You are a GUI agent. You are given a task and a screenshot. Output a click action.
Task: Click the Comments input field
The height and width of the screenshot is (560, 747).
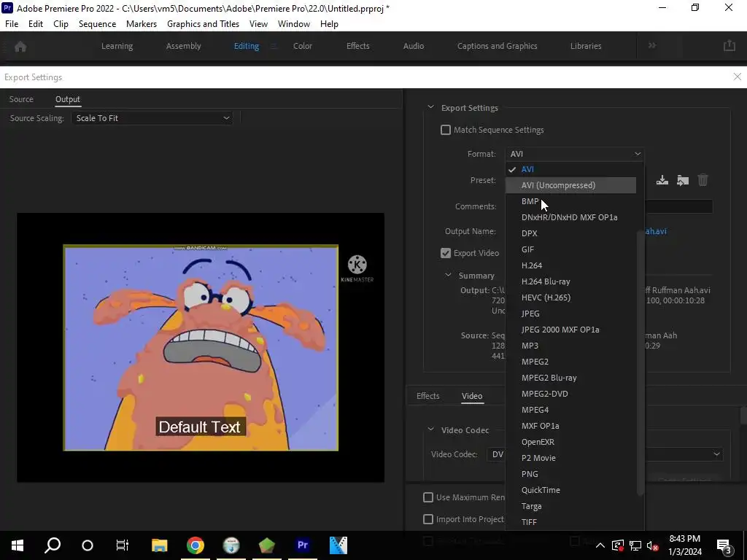pos(678,206)
